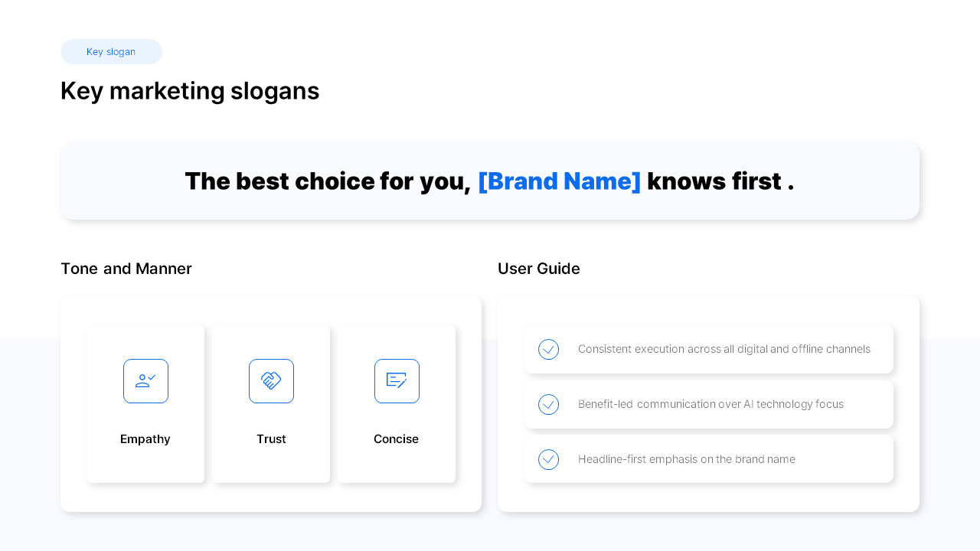Image resolution: width=980 pixels, height=551 pixels.
Task: Select the blue [Brand Name] text
Action: (559, 181)
